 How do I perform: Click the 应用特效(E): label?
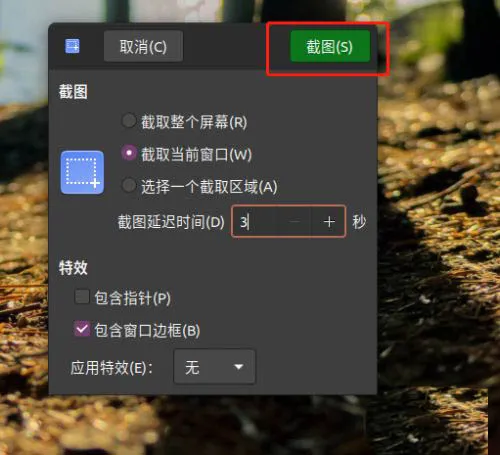(x=111, y=368)
